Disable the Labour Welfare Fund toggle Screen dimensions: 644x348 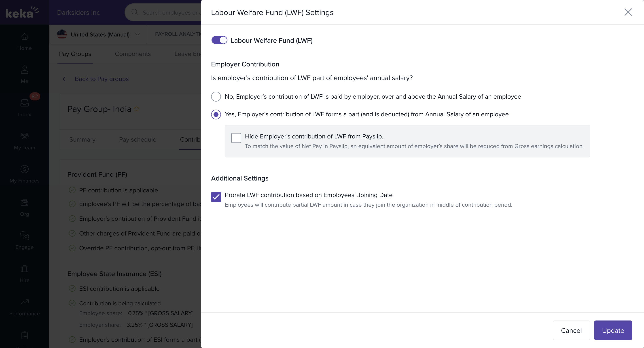(x=219, y=40)
